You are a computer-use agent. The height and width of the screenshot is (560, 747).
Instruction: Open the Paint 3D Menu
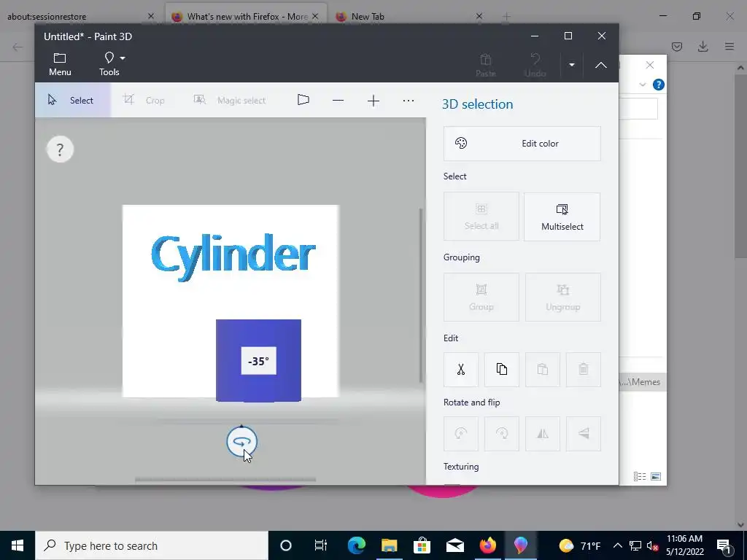click(x=60, y=64)
